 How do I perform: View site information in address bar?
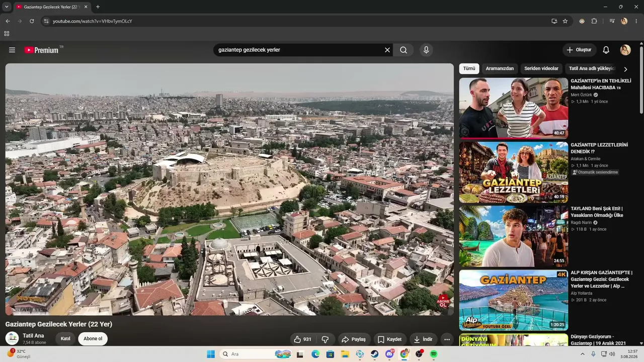46,21
